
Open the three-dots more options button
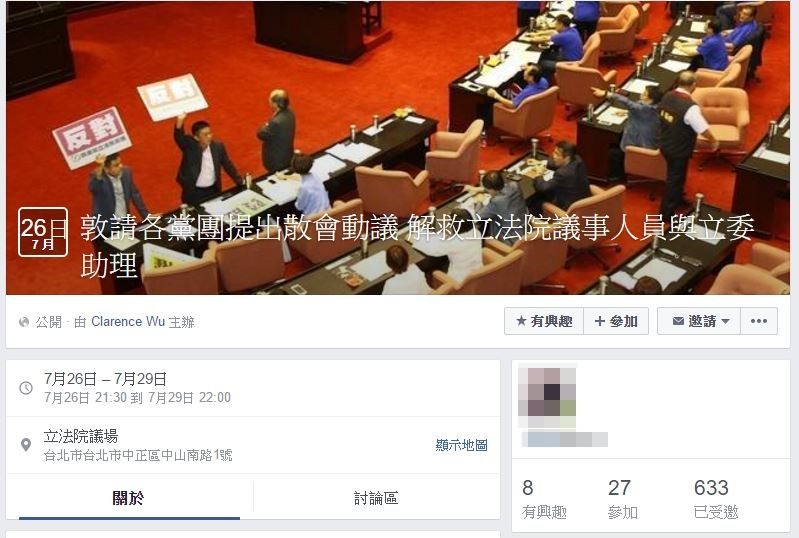click(759, 321)
